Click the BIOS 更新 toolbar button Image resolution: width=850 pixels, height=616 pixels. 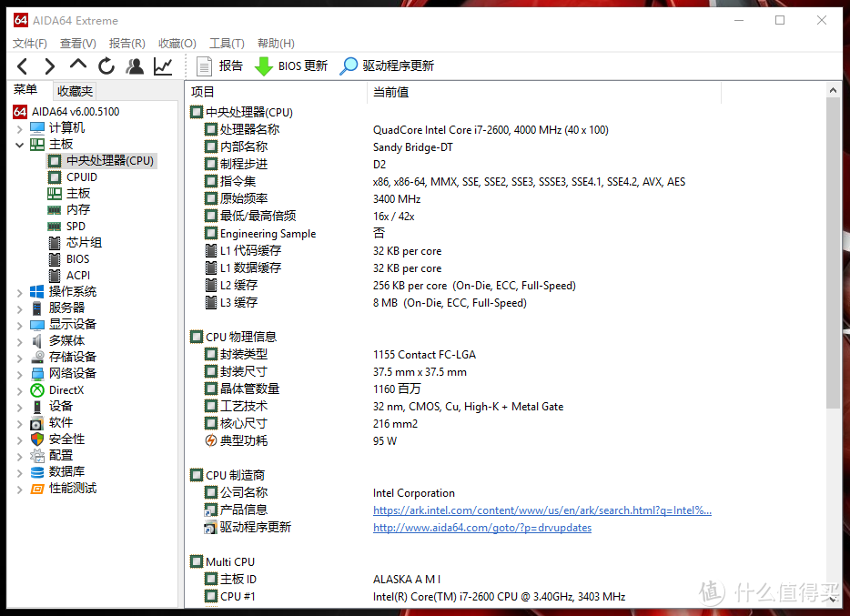point(291,66)
